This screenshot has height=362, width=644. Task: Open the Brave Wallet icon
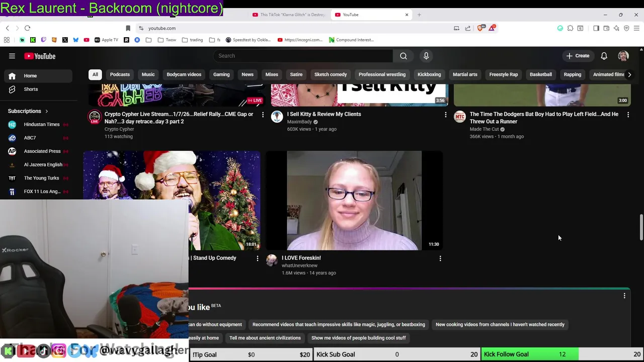pos(606,28)
